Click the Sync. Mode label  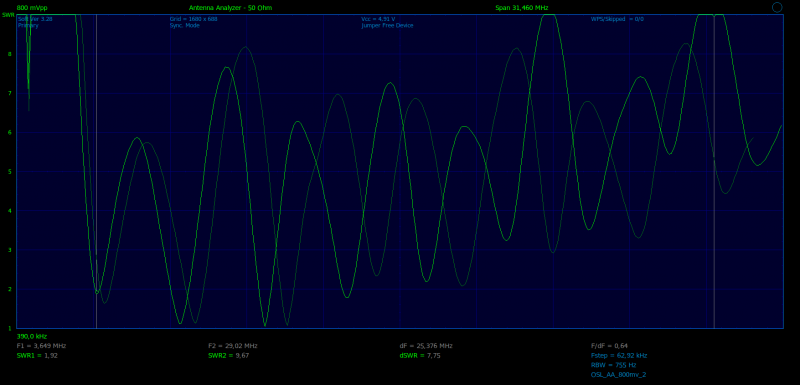[185, 25]
